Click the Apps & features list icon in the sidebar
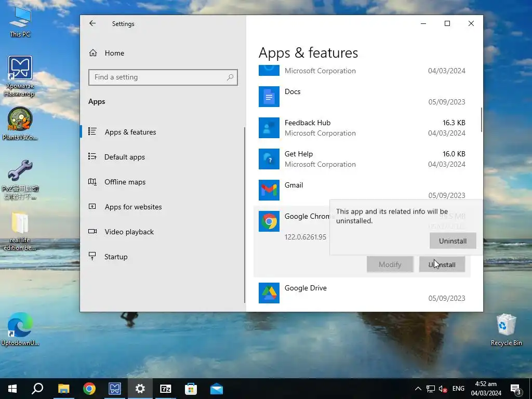 [92, 131]
